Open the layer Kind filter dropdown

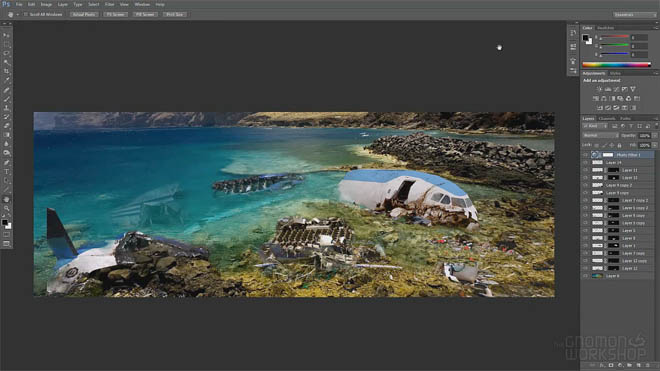(x=595, y=126)
